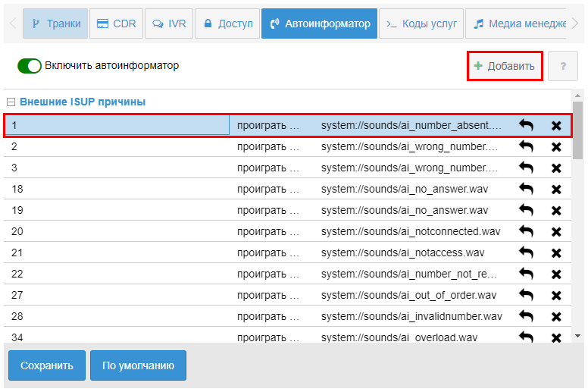
Task: Open the IVR tab
Action: pyautogui.click(x=168, y=24)
